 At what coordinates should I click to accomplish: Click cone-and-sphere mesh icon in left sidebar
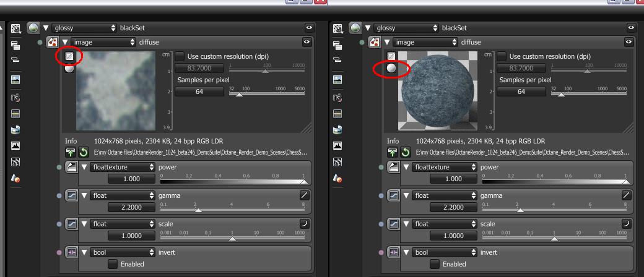point(15,178)
